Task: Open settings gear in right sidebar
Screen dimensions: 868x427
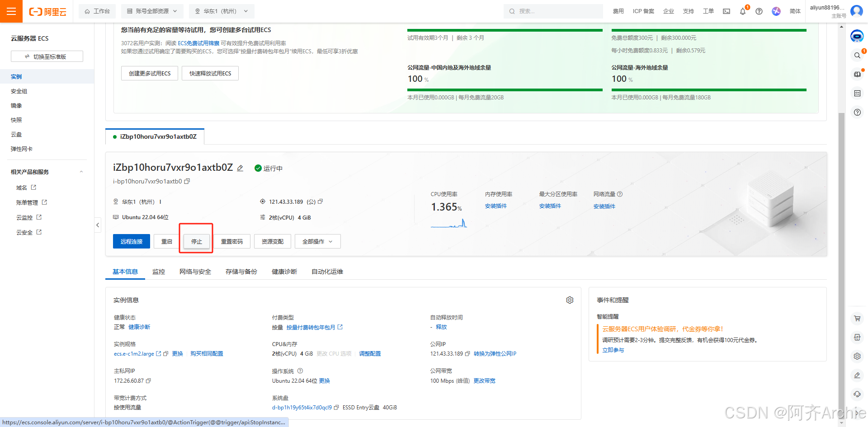Action: pos(857,357)
